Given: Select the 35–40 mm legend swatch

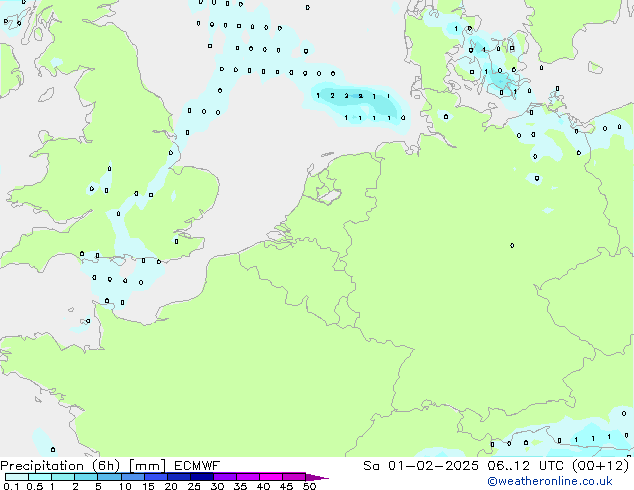Looking at the screenshot, I should (x=248, y=477).
